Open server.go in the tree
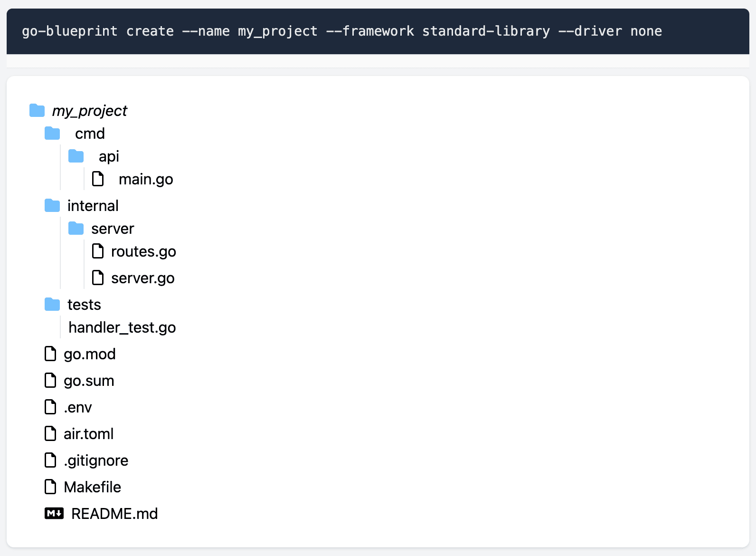Image resolution: width=756 pixels, height=556 pixels. [x=143, y=278]
